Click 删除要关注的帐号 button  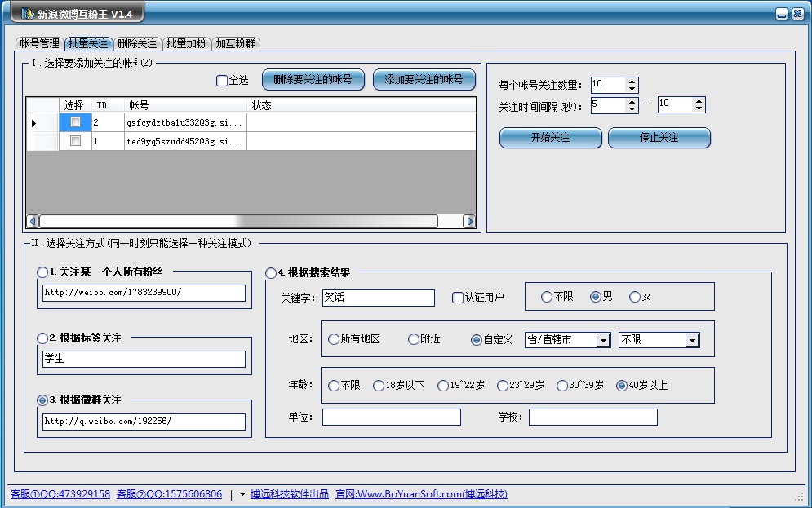point(313,80)
